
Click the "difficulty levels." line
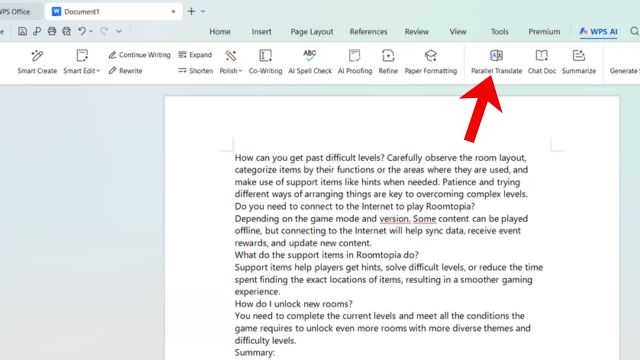[x=265, y=340]
